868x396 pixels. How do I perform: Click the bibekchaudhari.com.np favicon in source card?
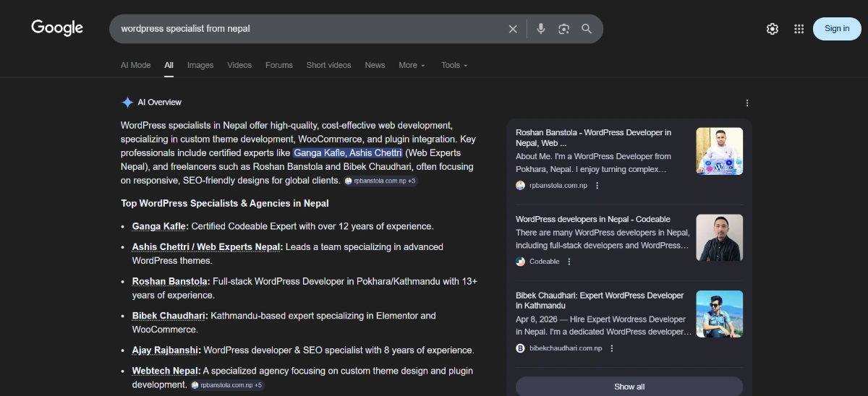(x=520, y=348)
